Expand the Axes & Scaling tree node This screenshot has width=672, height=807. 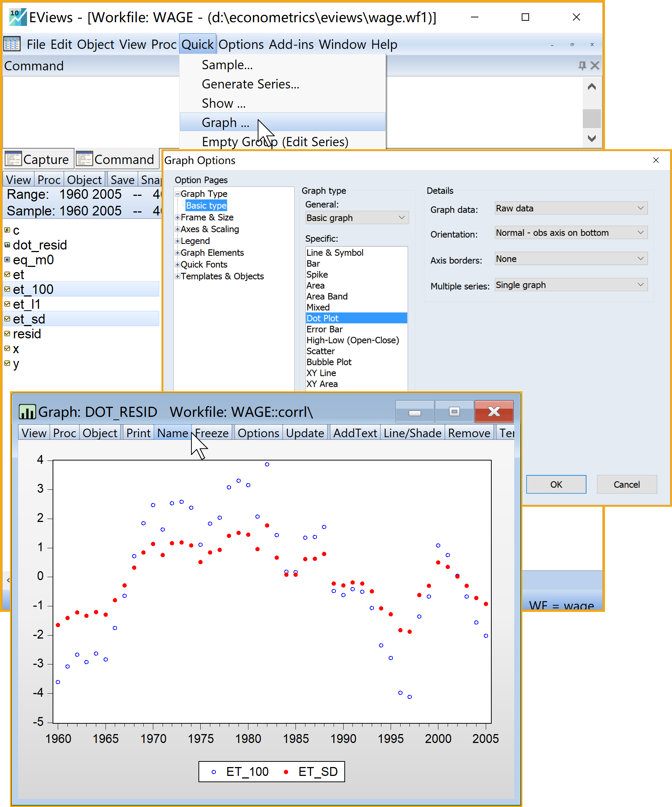(178, 230)
